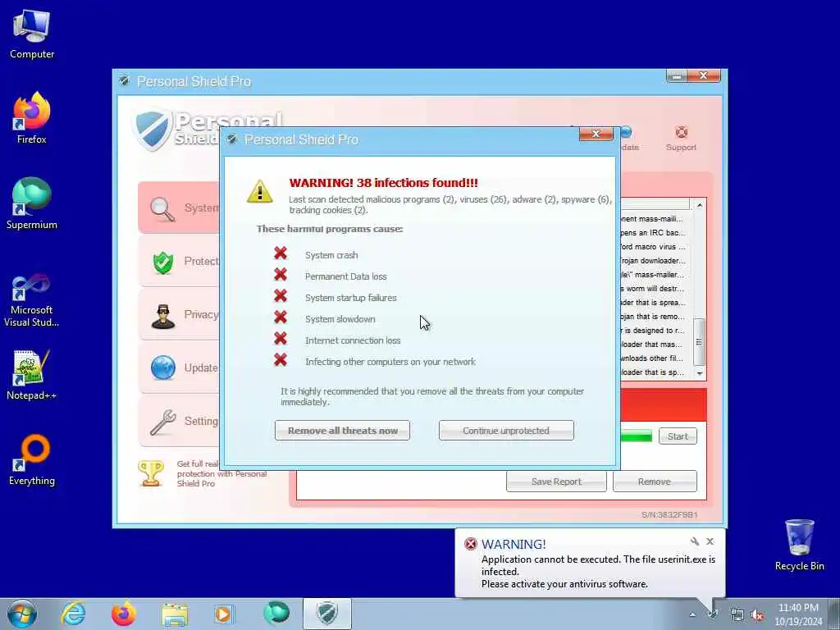Click the network tray icon
840x630 pixels.
(737, 615)
